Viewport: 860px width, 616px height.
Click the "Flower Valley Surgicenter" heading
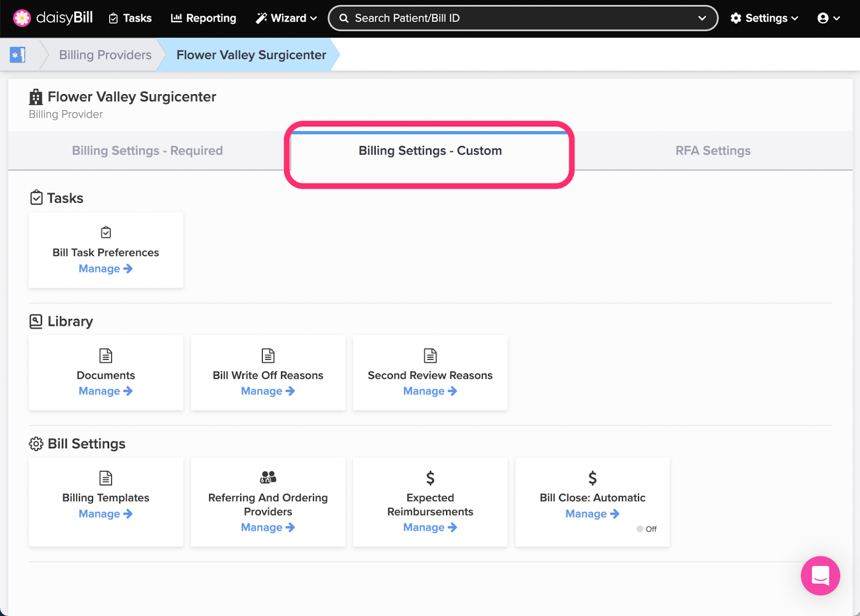132,97
